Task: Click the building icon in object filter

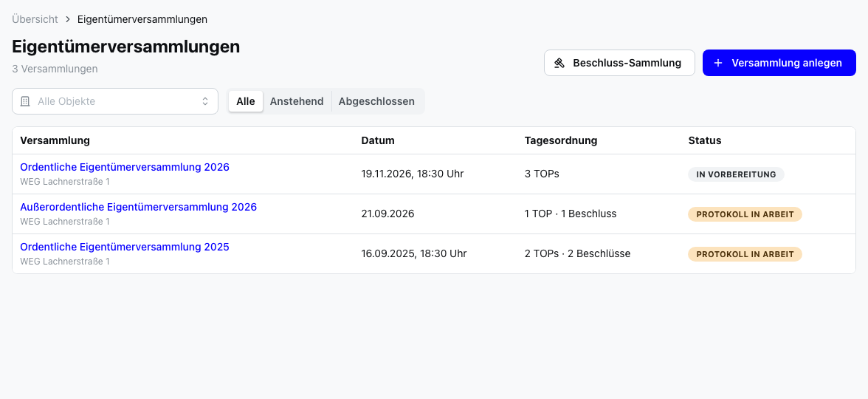Action: 25,101
